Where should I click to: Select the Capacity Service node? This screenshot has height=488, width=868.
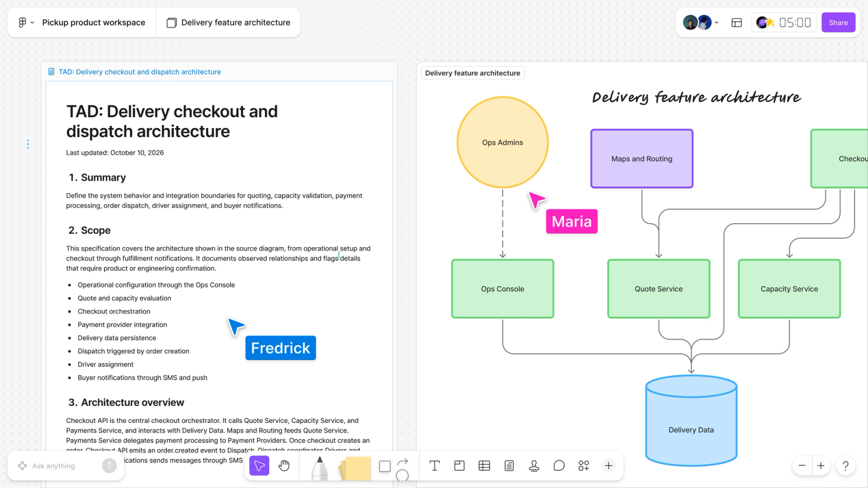click(x=789, y=289)
